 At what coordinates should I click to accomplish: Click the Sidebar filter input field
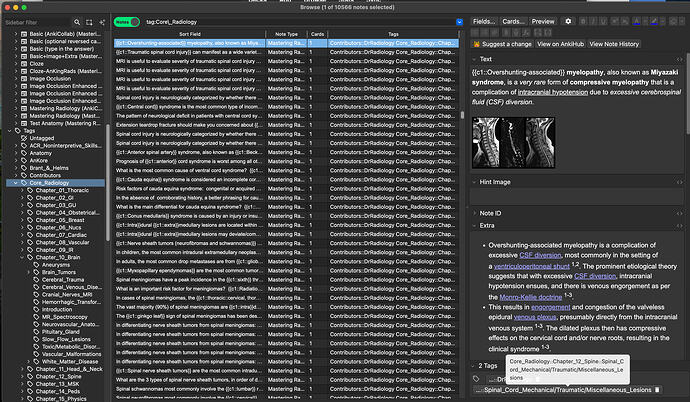point(37,22)
